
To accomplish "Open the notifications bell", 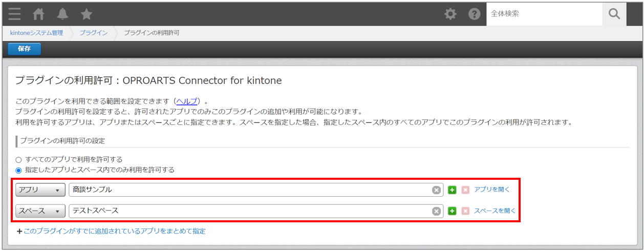I will pos(62,14).
